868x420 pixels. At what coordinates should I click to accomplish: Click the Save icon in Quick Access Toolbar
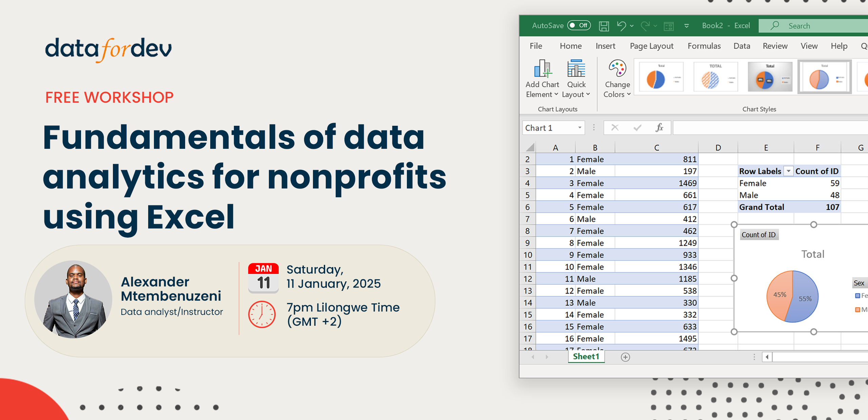[605, 25]
